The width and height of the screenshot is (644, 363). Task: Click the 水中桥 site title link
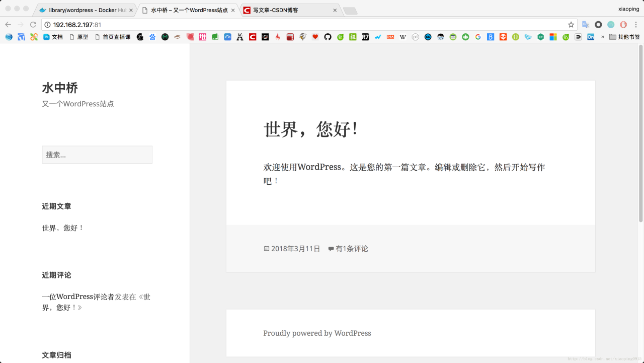click(x=60, y=88)
